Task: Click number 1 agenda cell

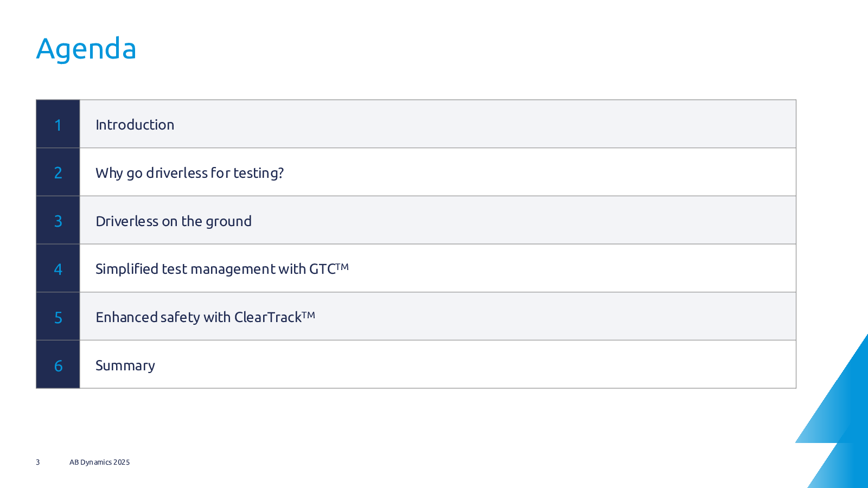Action: pyautogui.click(x=58, y=124)
